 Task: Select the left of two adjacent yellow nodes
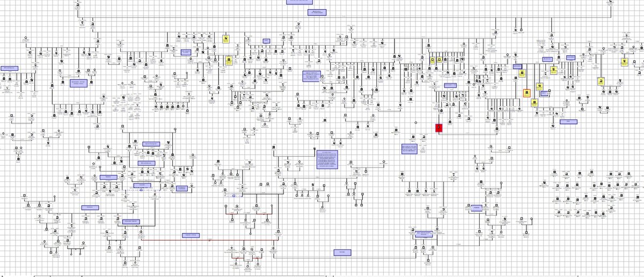pos(432,60)
